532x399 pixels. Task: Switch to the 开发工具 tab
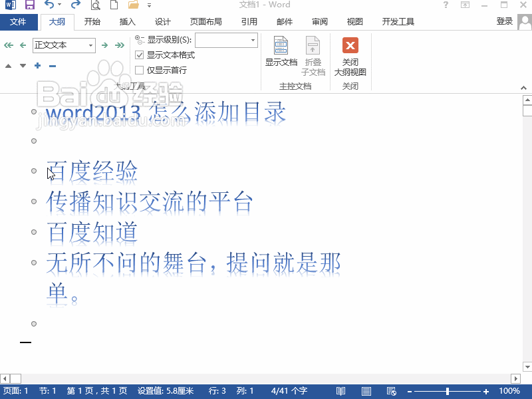point(398,22)
